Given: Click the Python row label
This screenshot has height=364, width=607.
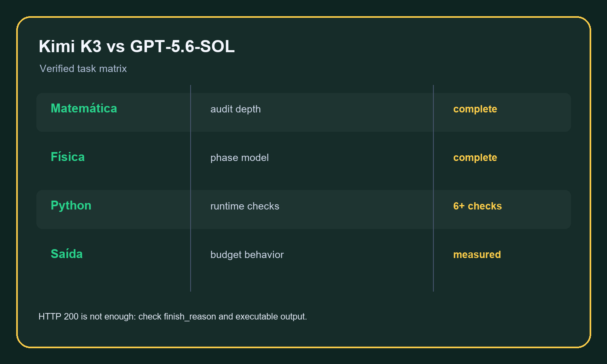Looking at the screenshot, I should coord(71,205).
